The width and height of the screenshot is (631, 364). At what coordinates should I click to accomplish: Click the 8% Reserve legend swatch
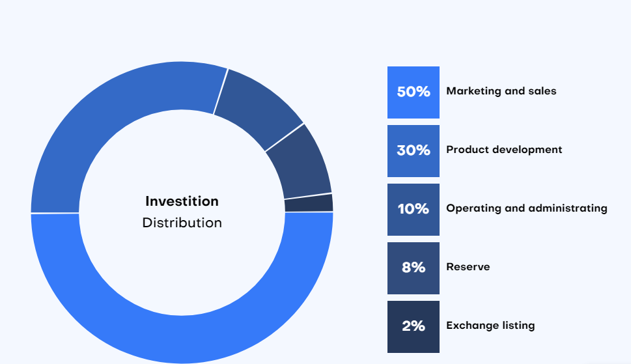[414, 268]
